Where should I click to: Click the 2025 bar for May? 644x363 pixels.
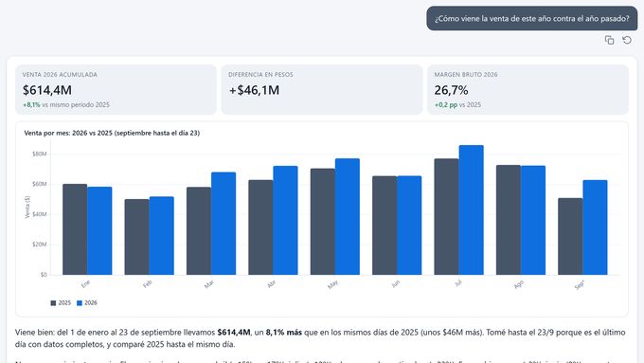point(323,222)
